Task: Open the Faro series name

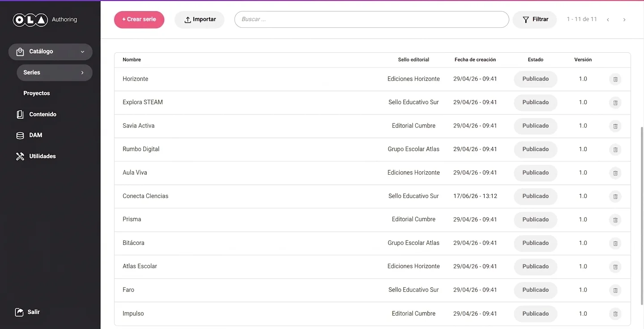Action: 128,290
